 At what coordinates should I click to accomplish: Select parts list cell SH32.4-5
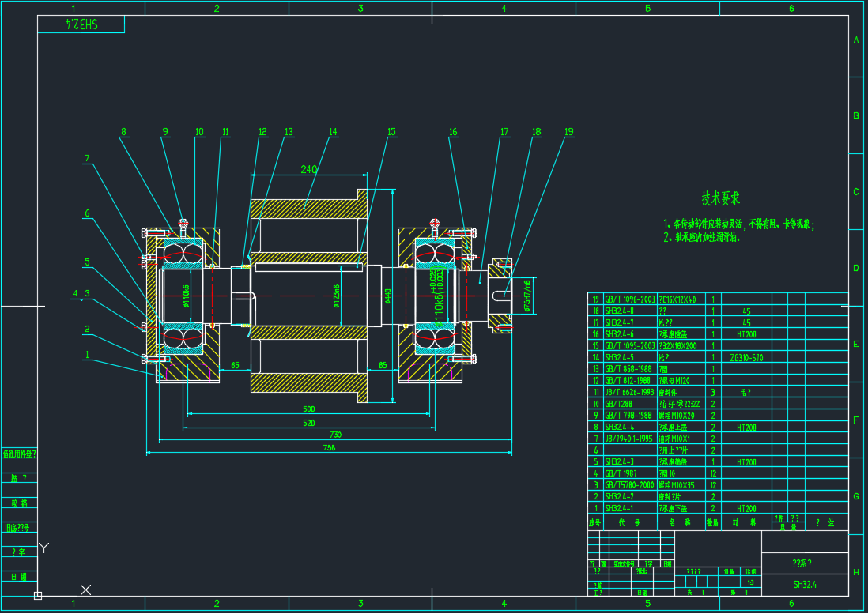tap(620, 357)
